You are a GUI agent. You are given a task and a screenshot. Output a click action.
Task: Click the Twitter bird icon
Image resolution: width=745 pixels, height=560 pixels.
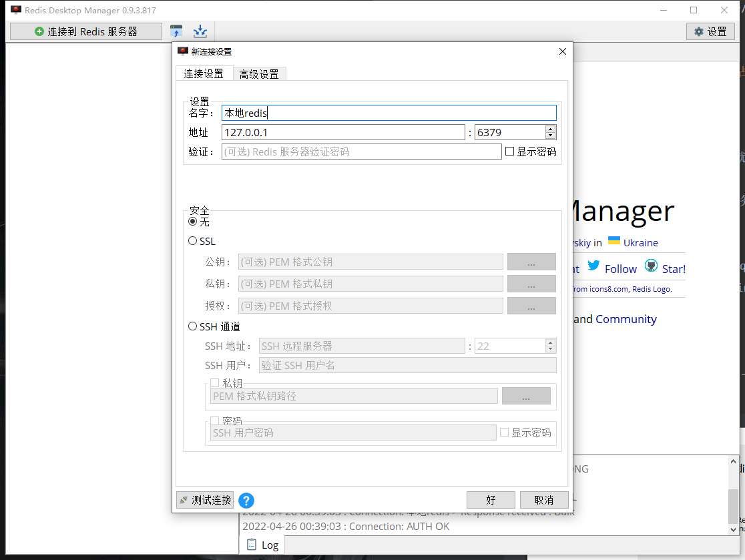[x=593, y=266]
